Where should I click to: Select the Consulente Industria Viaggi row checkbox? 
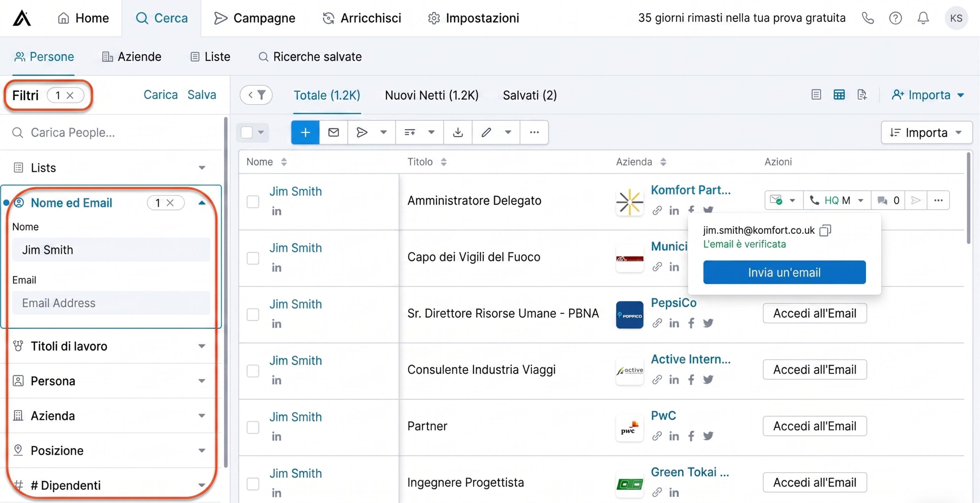[x=253, y=371]
